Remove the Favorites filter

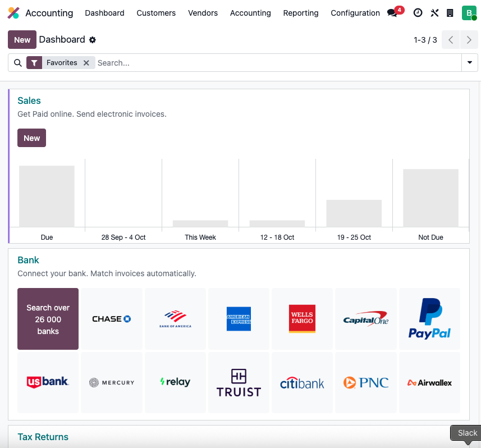(86, 63)
